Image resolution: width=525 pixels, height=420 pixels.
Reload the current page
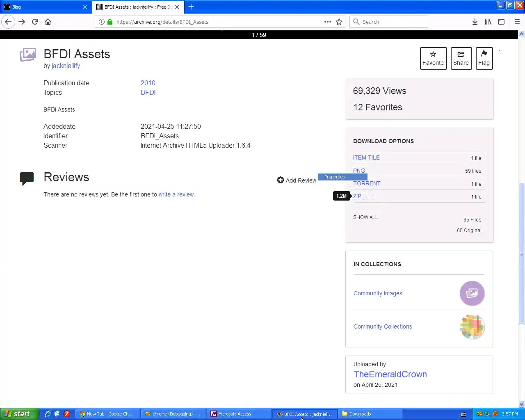(x=35, y=22)
